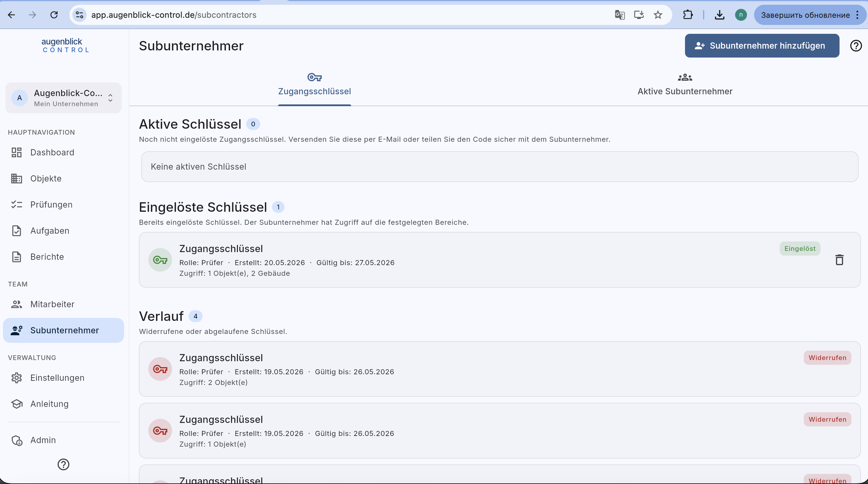The width and height of the screenshot is (868, 484).
Task: Open the browser downloads icon
Action: (719, 15)
